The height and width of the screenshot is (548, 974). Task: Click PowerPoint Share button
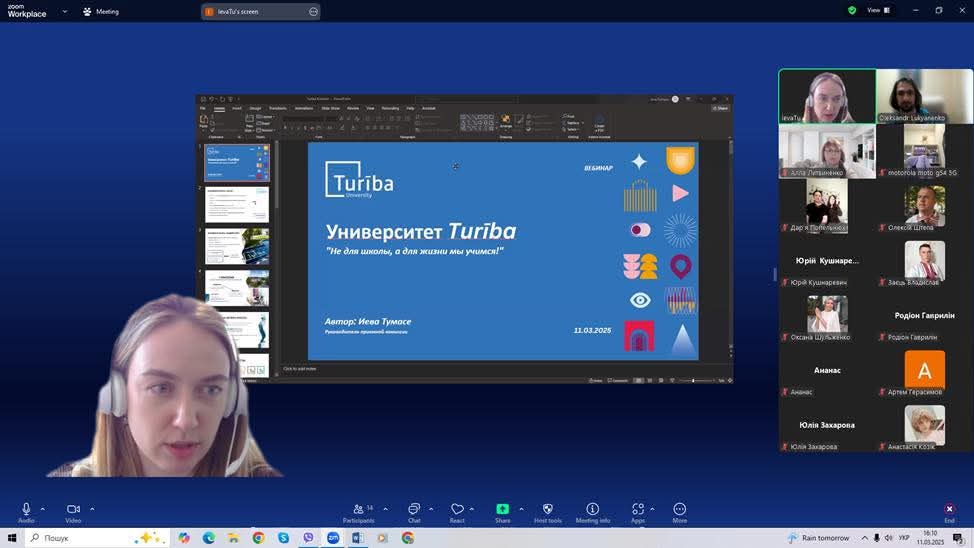tap(721, 108)
